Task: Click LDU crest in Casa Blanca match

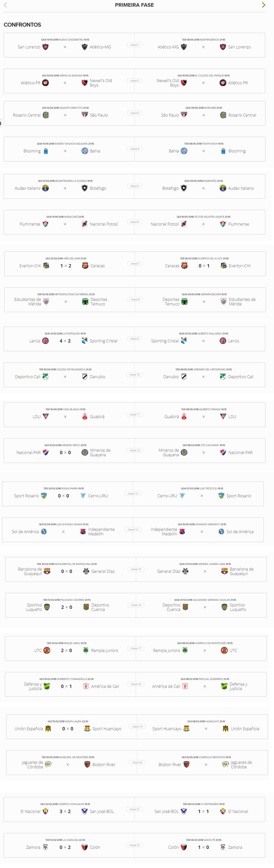Action: click(x=46, y=417)
